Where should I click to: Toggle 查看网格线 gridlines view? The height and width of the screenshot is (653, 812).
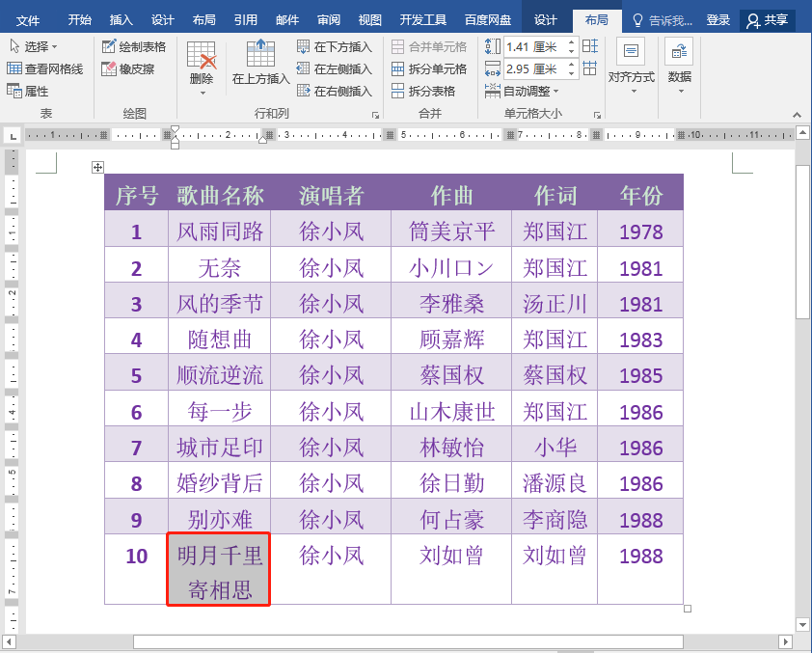45,68
